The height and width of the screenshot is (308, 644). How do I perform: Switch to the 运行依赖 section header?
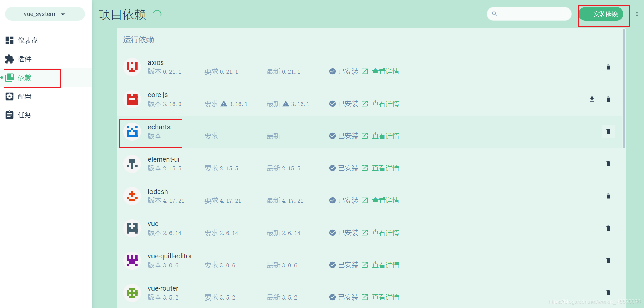tap(138, 40)
